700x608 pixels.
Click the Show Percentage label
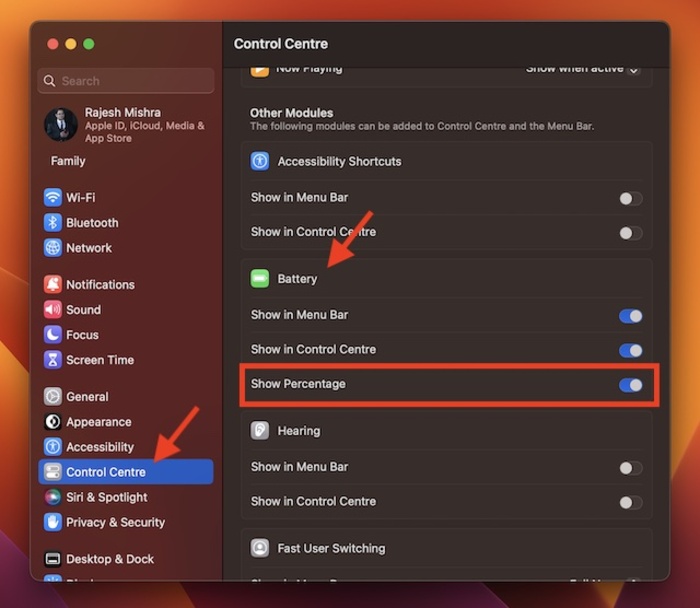click(298, 383)
